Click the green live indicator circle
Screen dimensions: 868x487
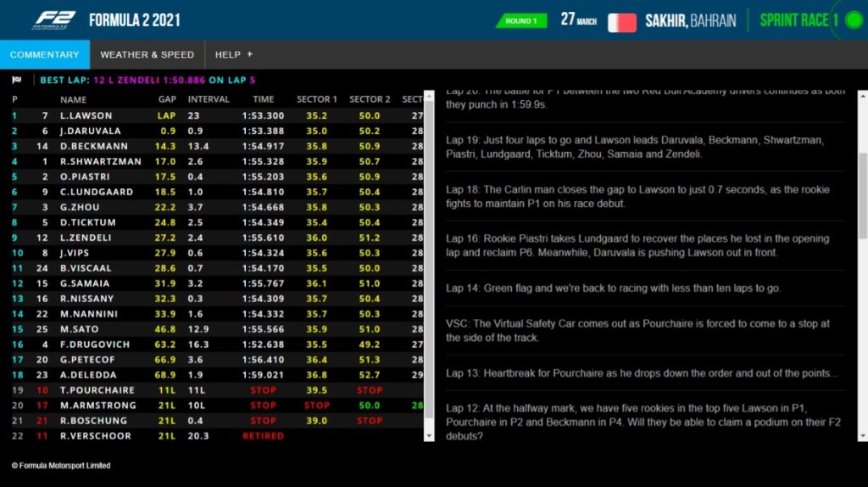(854, 21)
